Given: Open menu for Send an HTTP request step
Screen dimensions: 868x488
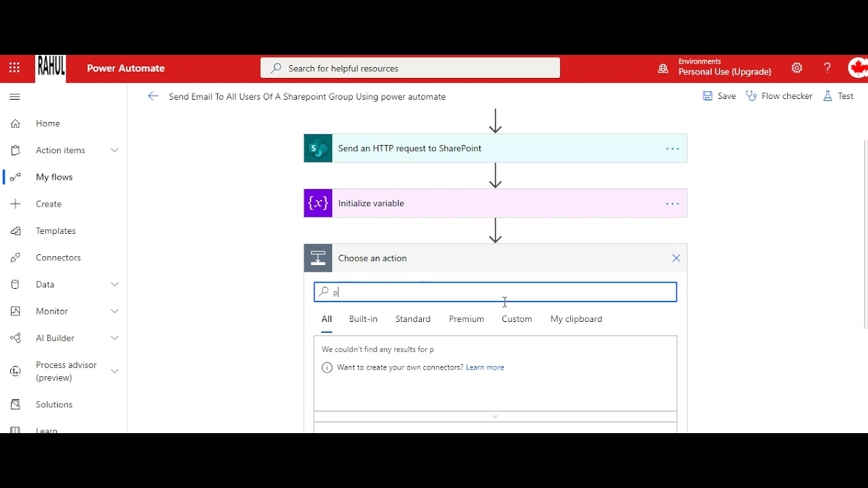Looking at the screenshot, I should [673, 148].
